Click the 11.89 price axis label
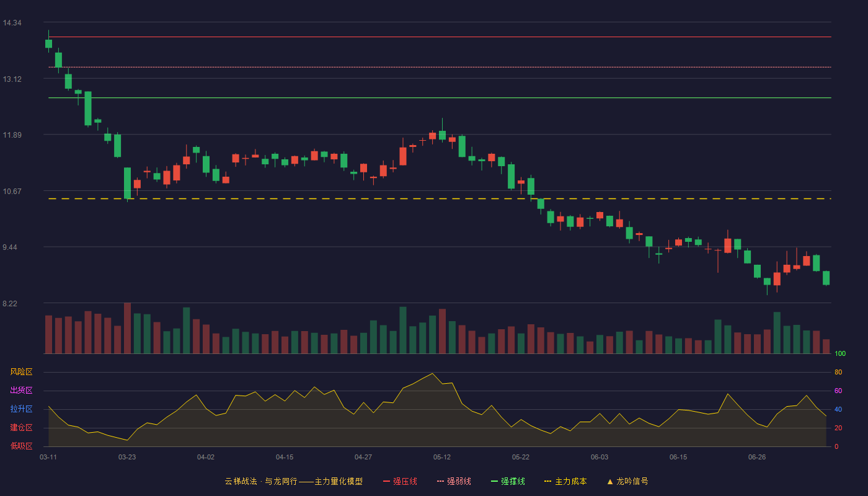Image resolution: width=868 pixels, height=496 pixels. click(12, 135)
